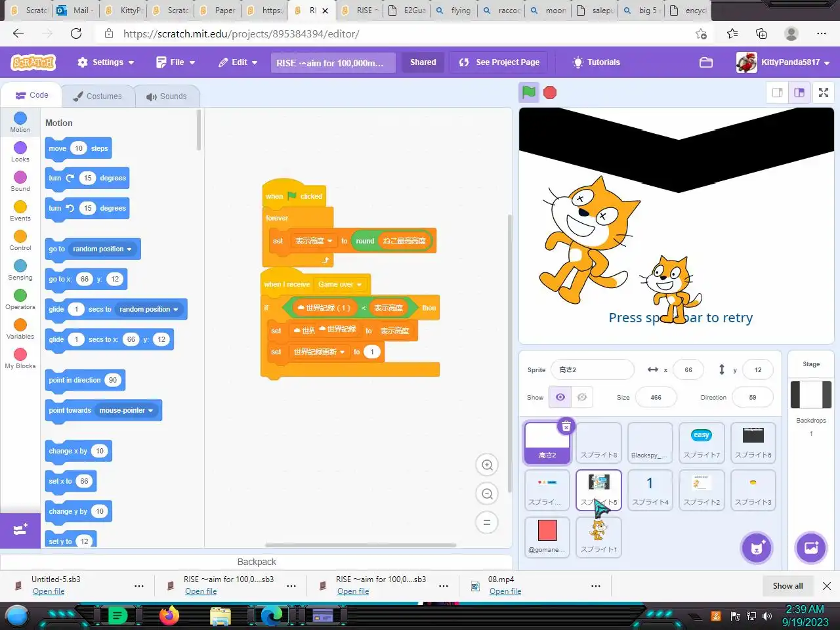Click the workspace horizontal scrollbar
This screenshot has width=840, height=630.
pyautogui.click(x=360, y=545)
